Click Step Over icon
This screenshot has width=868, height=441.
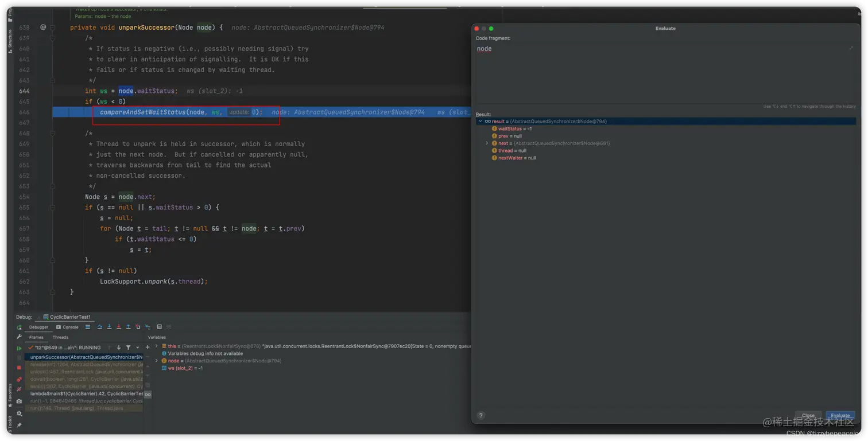100,327
